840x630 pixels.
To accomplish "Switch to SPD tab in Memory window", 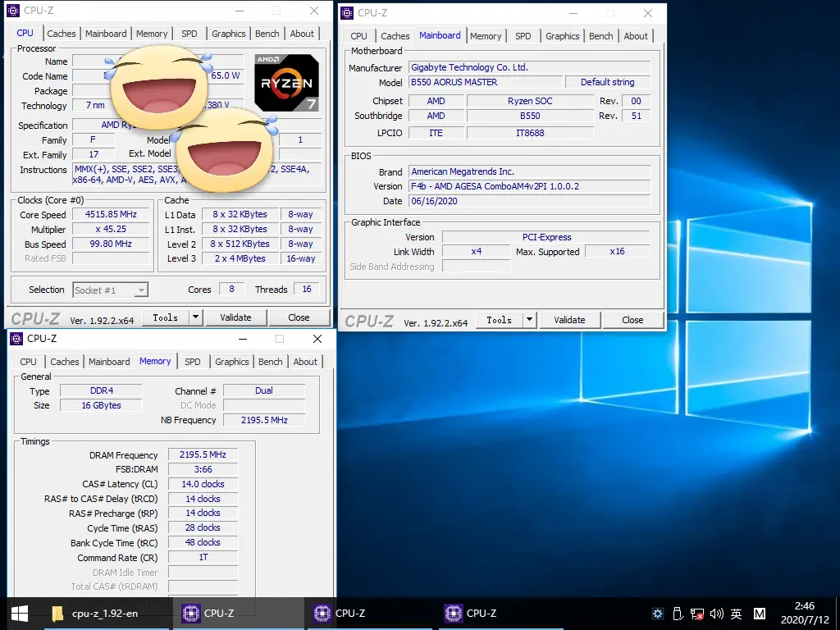I will tap(193, 362).
